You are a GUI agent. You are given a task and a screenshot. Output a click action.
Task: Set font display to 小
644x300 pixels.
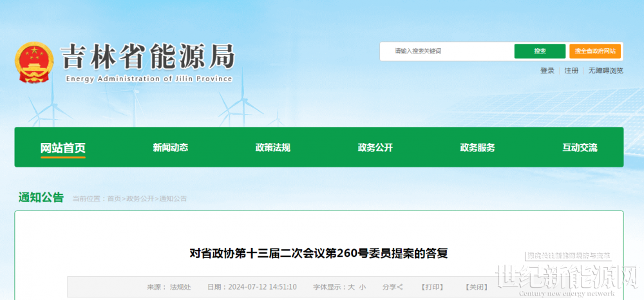click(362, 287)
